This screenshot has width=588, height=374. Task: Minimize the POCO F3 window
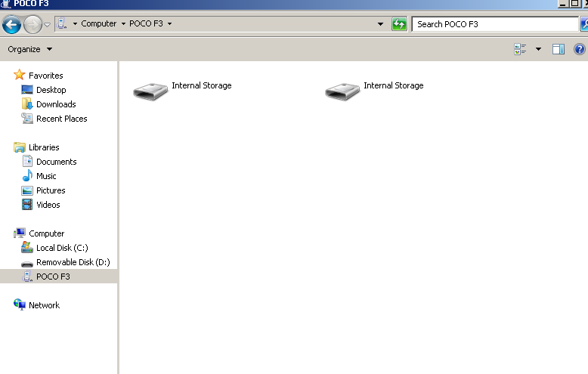[563, 4]
